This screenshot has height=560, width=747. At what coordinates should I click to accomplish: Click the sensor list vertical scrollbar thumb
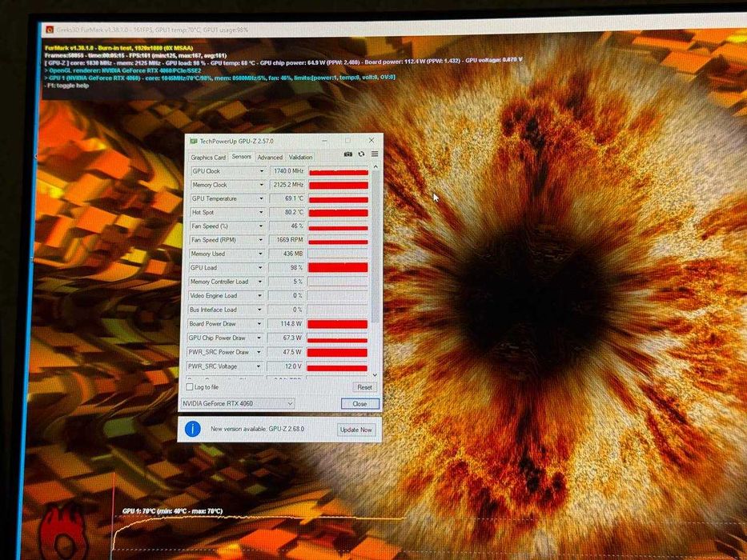click(x=376, y=248)
